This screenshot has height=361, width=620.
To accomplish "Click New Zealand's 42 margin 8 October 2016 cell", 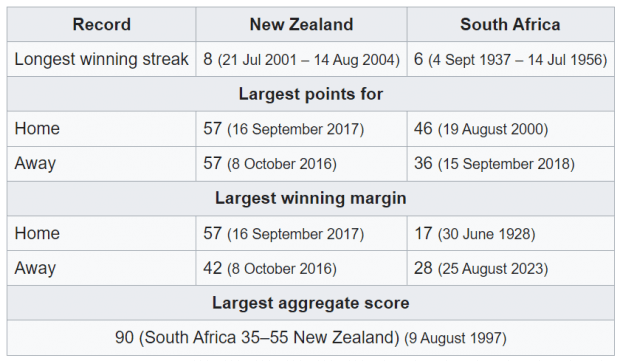I will coord(301,268).
